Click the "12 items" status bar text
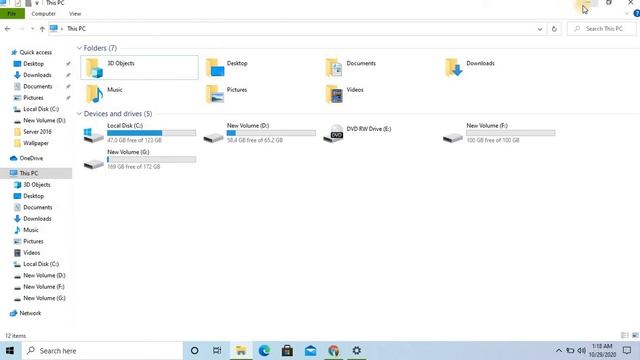Screen dimensions: 640x360 click(x=16, y=336)
